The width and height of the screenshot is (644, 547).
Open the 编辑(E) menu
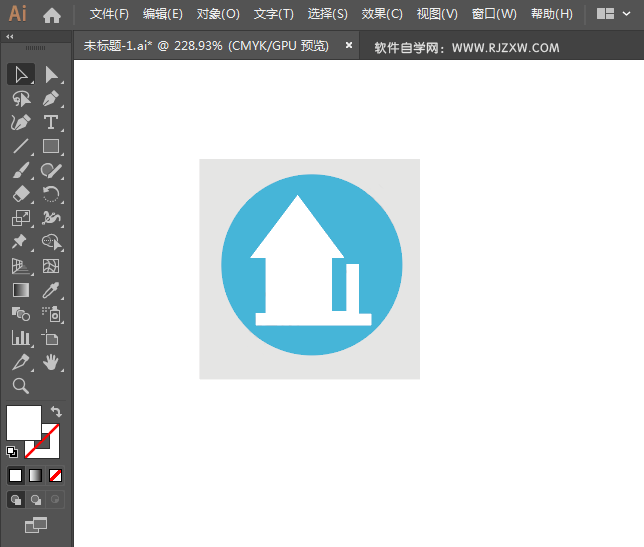coord(163,14)
